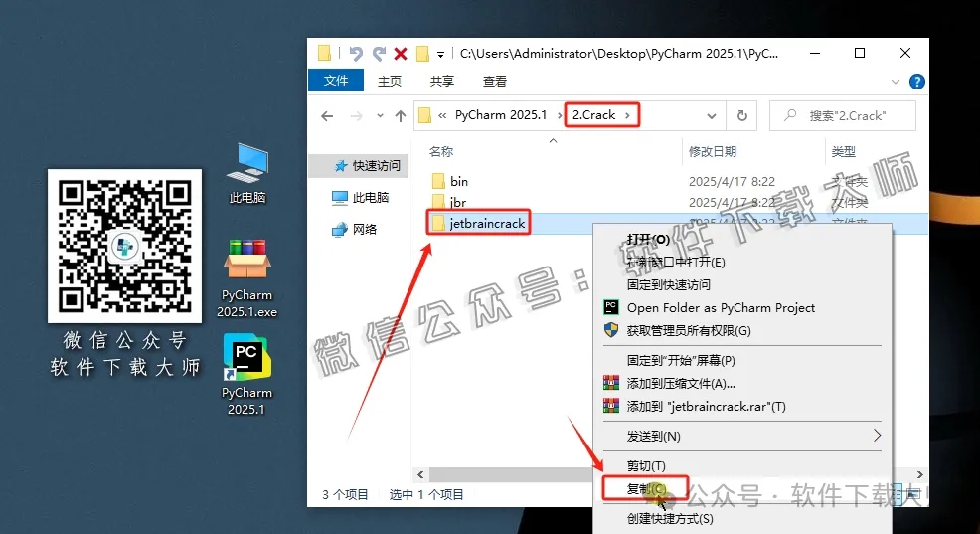
Task: Click the horizontal scrollbar left arrow
Action: point(420,474)
